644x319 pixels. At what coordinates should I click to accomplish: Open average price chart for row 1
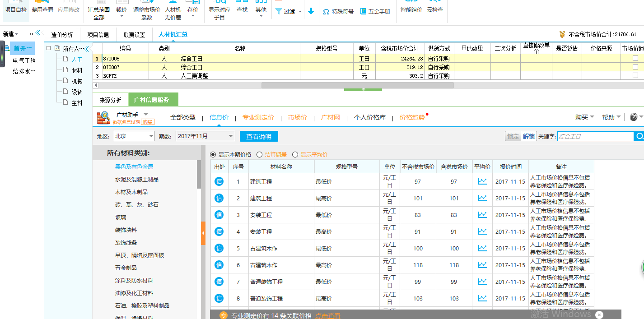point(482,181)
